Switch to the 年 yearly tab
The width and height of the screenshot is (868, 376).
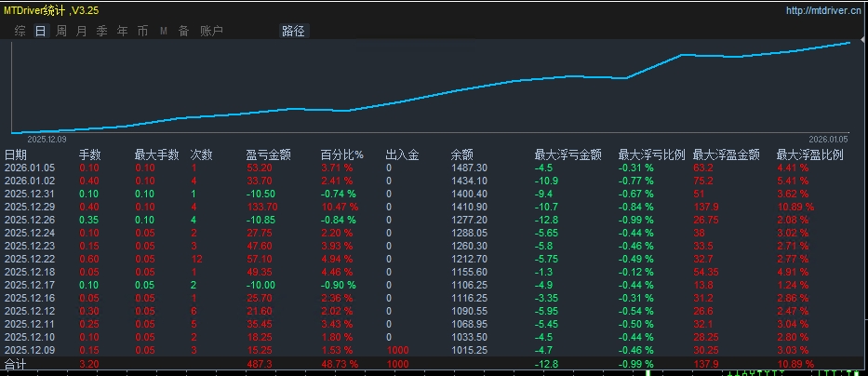[123, 31]
